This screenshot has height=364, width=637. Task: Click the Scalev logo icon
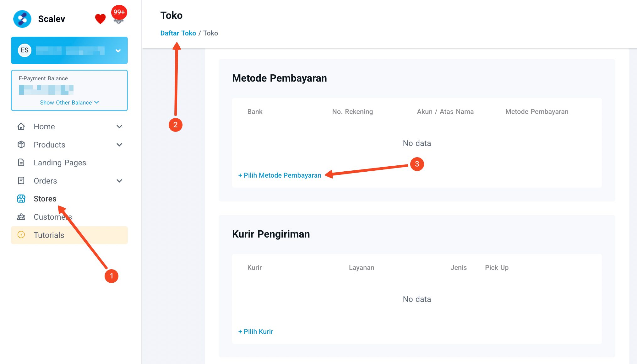(x=22, y=19)
